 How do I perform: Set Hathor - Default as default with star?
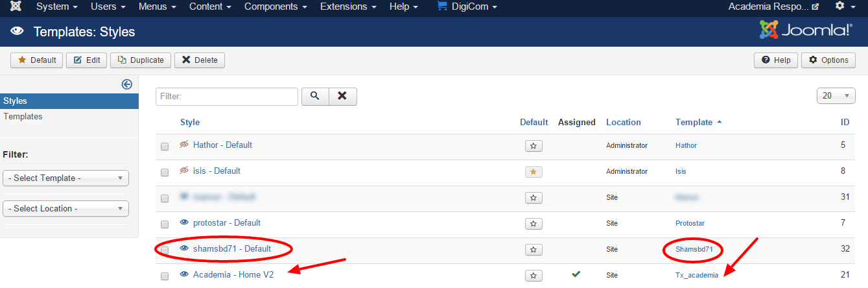point(534,146)
